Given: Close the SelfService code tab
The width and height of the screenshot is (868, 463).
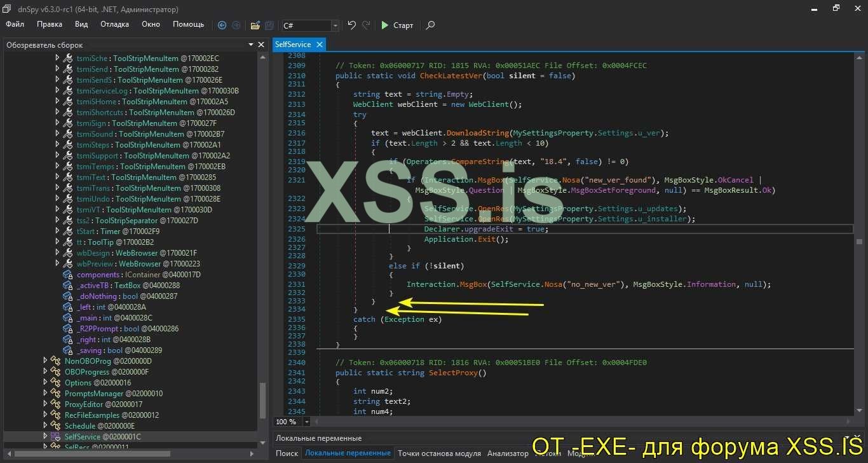Looking at the screenshot, I should 319,45.
